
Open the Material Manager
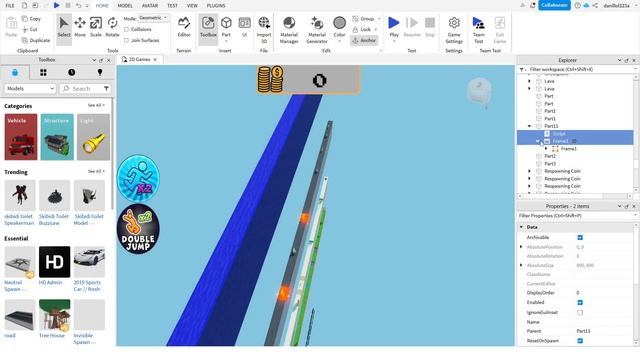pyautogui.click(x=289, y=30)
